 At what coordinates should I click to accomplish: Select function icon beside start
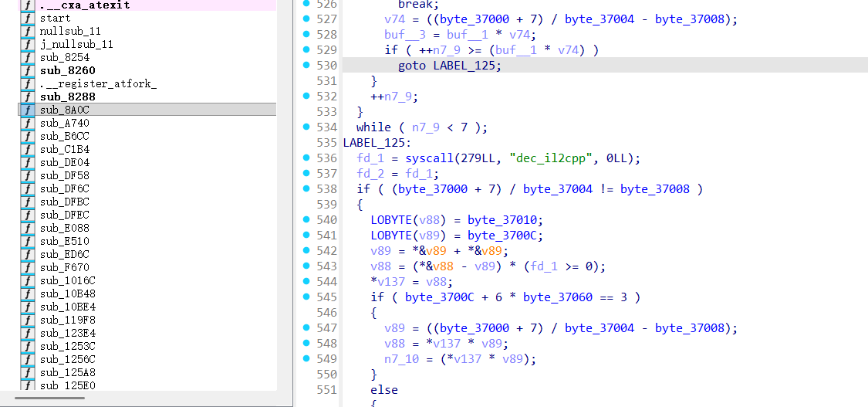click(x=28, y=19)
